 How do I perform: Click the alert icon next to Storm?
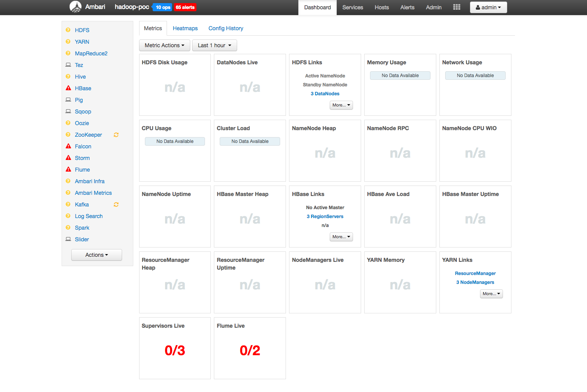[68, 158]
